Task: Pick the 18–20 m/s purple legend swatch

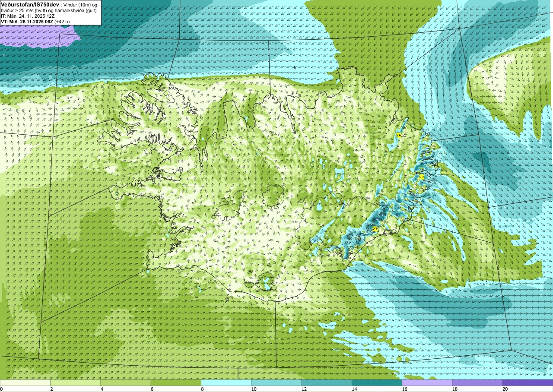Action: point(477,383)
